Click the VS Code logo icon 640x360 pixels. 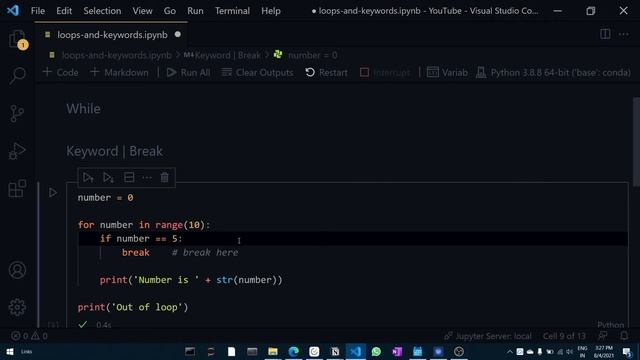coord(13,11)
